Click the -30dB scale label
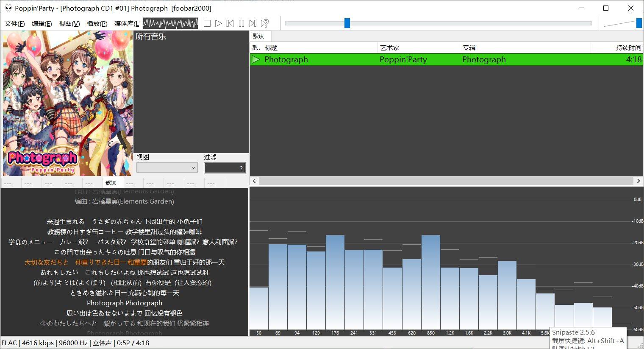Viewport: 644px width, 349px height. coord(638,264)
